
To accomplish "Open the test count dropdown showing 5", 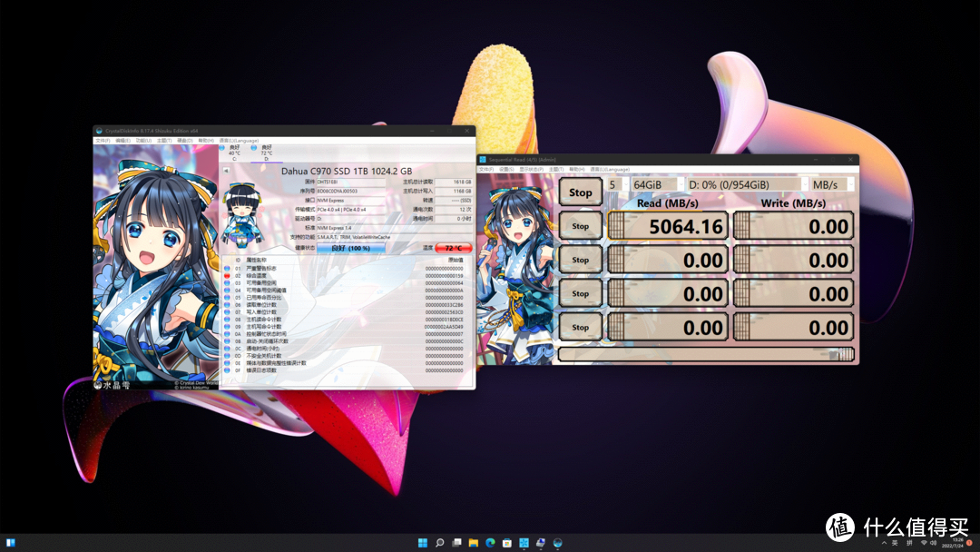I will (x=617, y=185).
